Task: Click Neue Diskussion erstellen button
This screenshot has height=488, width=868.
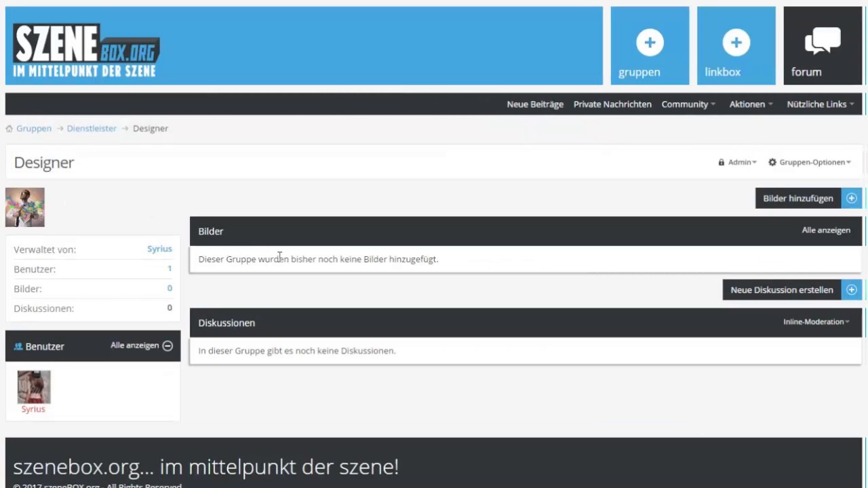Action: click(x=781, y=290)
